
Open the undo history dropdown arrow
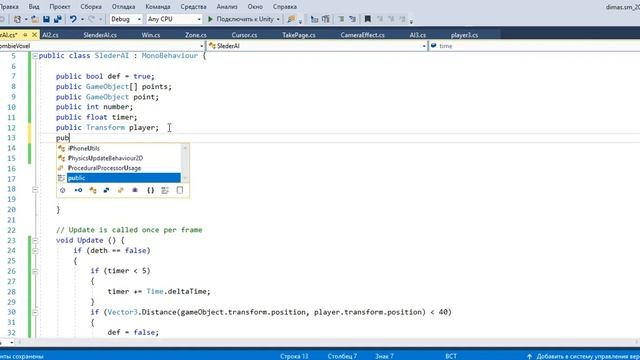[x=82, y=19]
